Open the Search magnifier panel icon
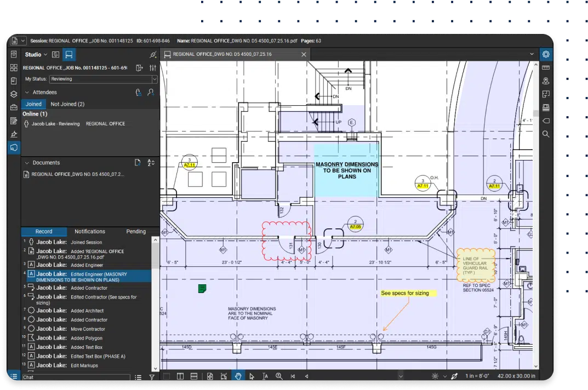588x390 pixels. [x=545, y=134]
